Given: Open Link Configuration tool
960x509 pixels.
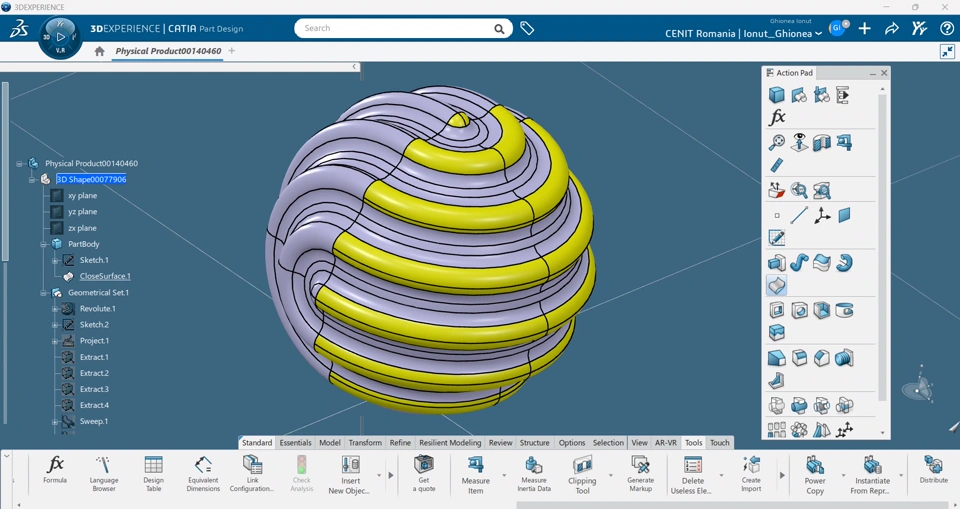Looking at the screenshot, I should (252, 473).
